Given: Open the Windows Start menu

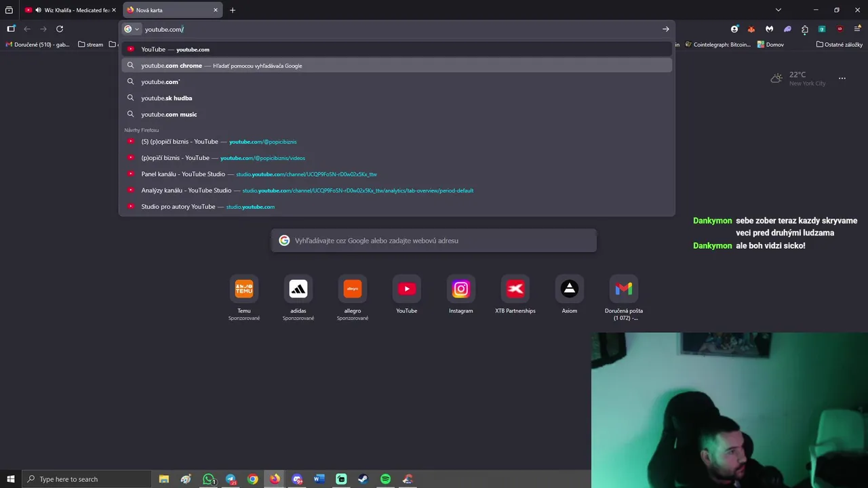Looking at the screenshot, I should pos(10,479).
